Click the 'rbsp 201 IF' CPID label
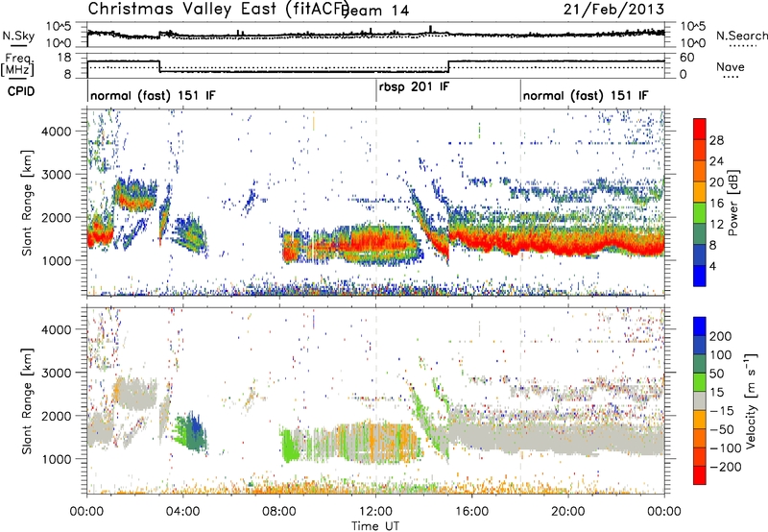Viewport: 768px width, 532px height. [414, 86]
